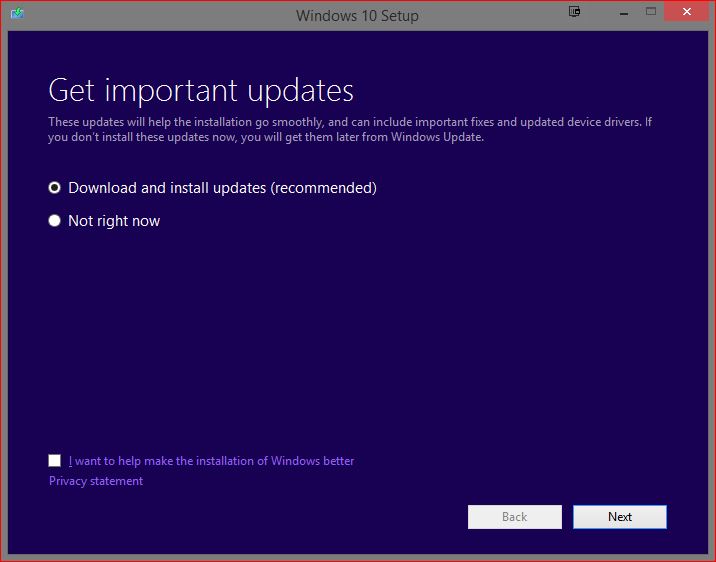The height and width of the screenshot is (562, 716).
Task: Click the 'Get important updates' heading
Action: [x=201, y=90]
